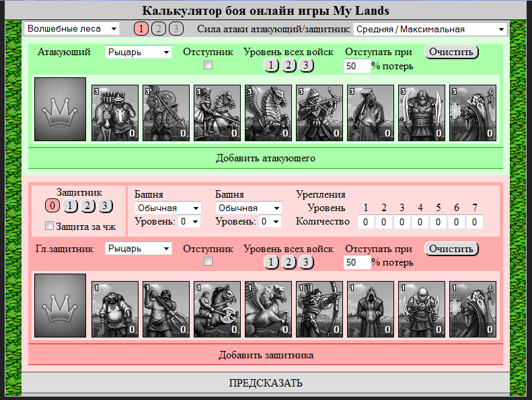
Task: Open first tower Уровень dropdown
Action: tap(189, 222)
